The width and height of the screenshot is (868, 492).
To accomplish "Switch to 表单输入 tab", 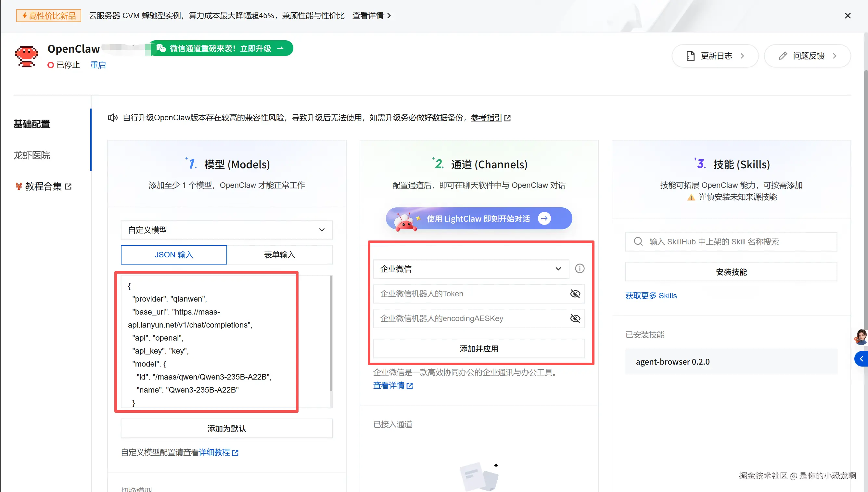I will (x=279, y=254).
